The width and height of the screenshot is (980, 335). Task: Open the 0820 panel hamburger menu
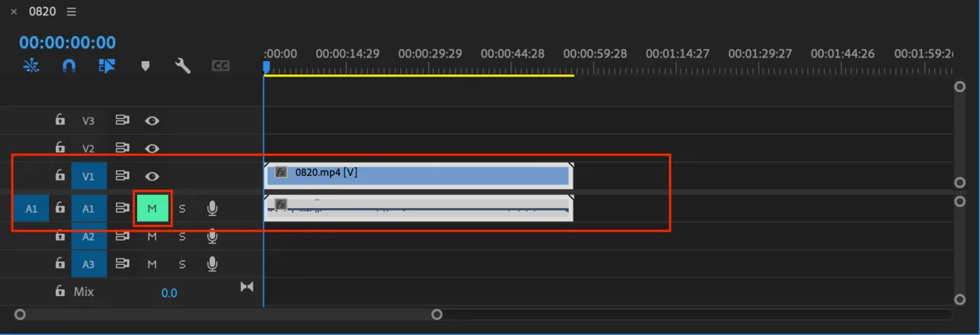[71, 11]
